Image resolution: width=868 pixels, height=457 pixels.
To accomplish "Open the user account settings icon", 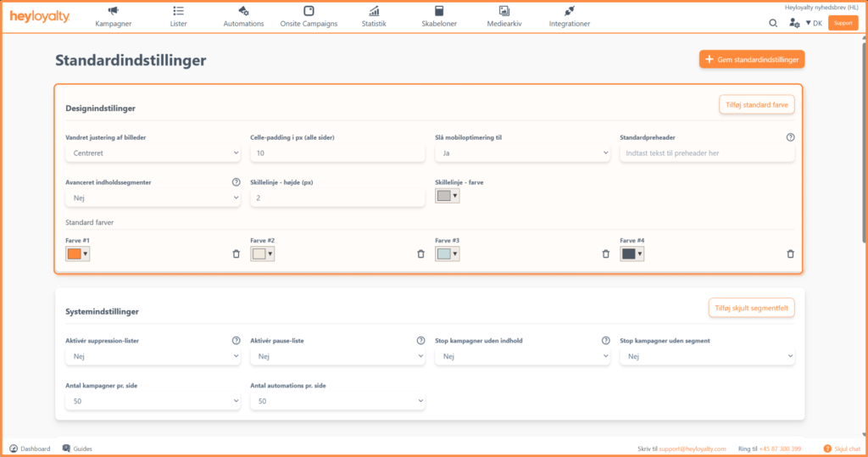I will pyautogui.click(x=793, y=23).
